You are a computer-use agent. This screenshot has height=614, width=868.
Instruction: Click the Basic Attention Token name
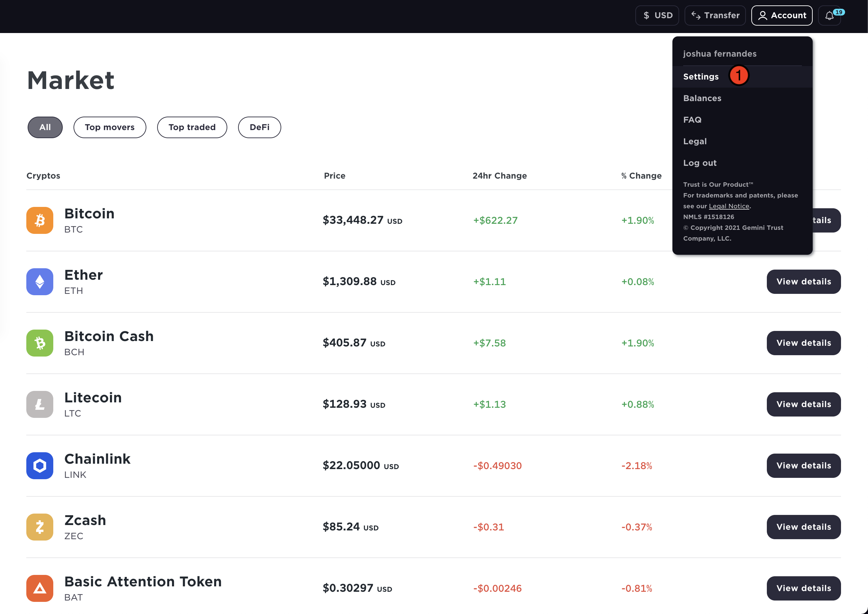143,582
